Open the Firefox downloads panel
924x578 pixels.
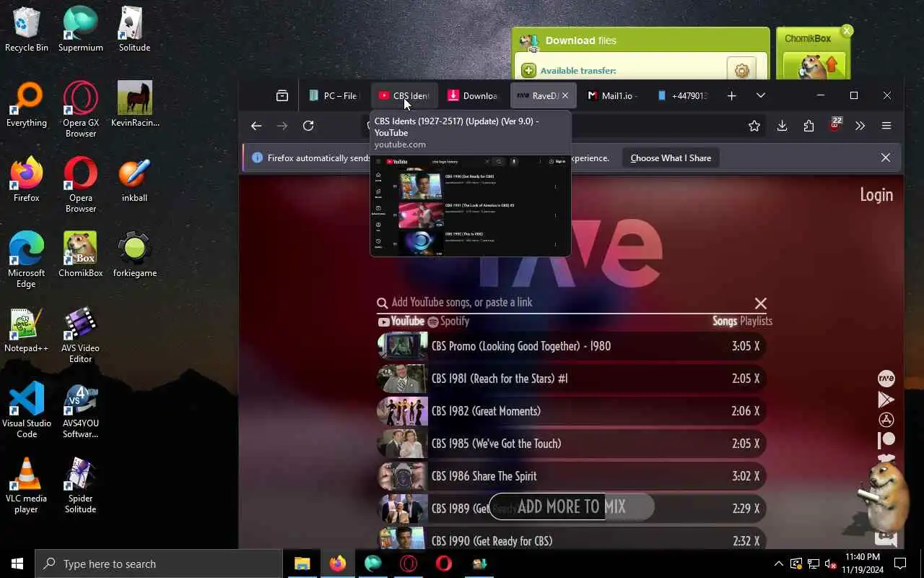(782, 126)
